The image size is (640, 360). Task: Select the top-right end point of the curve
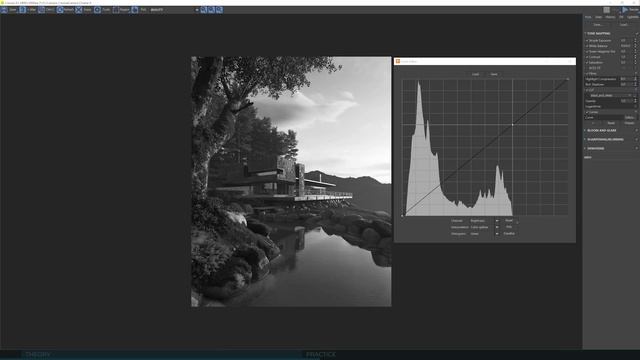pos(567,80)
